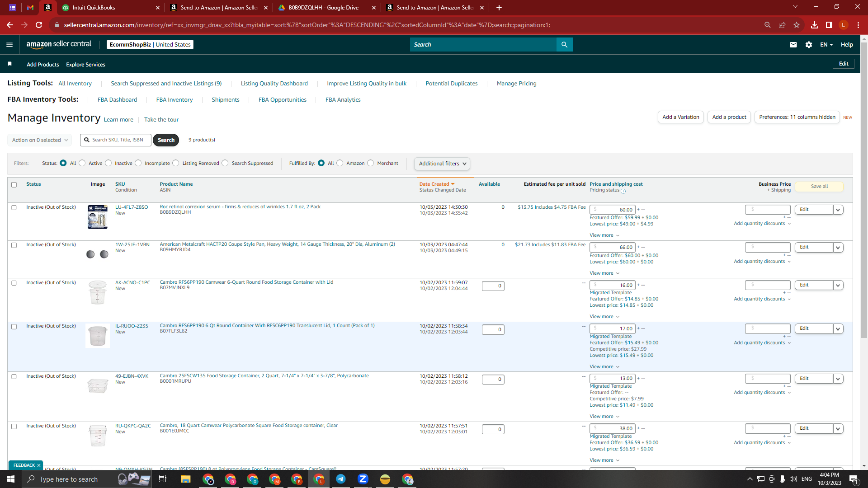This screenshot has height=488, width=868.
Task: Open Edit dropdown arrow for 1W-25JE-1VBN
Action: coord(838,247)
